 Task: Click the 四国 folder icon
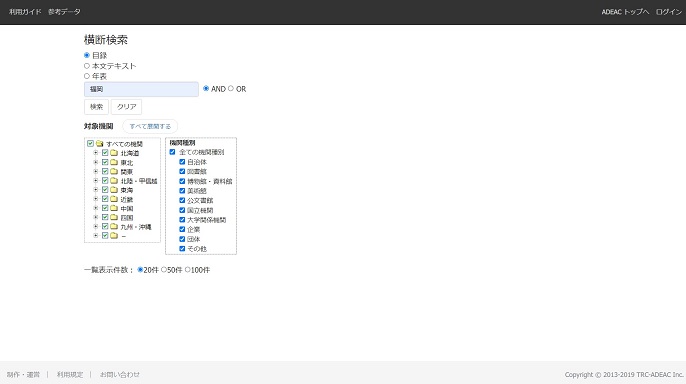coord(114,217)
